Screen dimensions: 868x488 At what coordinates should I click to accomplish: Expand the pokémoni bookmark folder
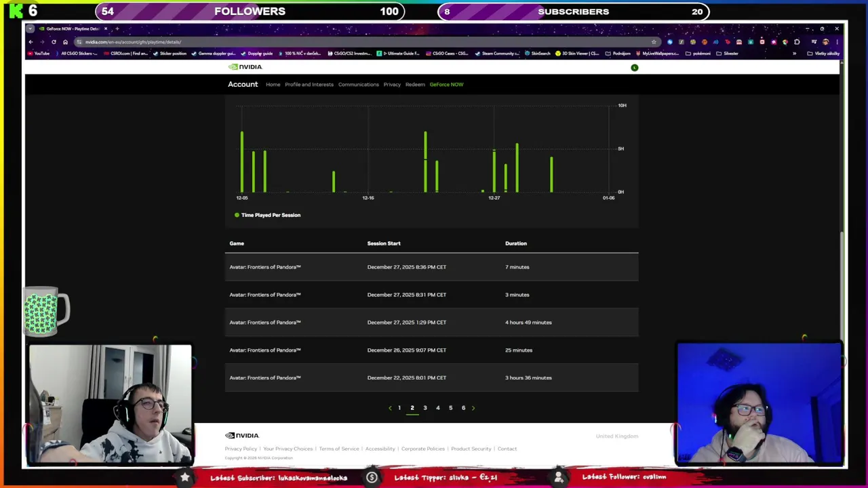698,54
